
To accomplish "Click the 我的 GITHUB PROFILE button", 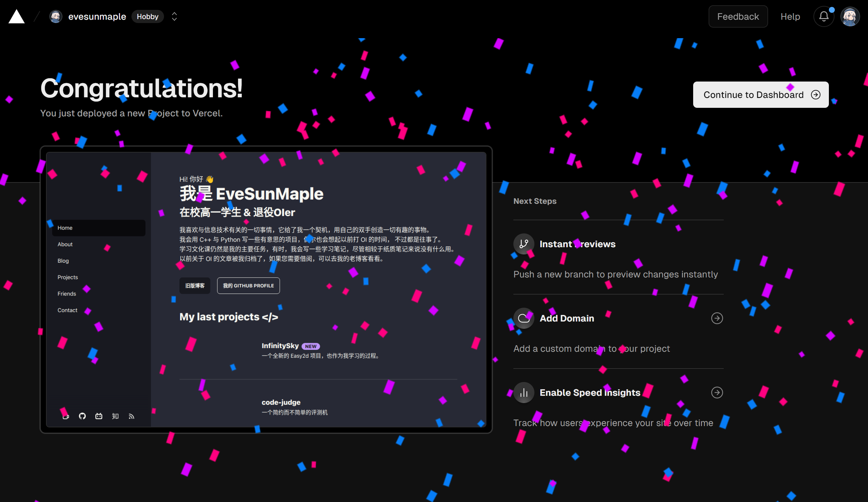I will (248, 286).
